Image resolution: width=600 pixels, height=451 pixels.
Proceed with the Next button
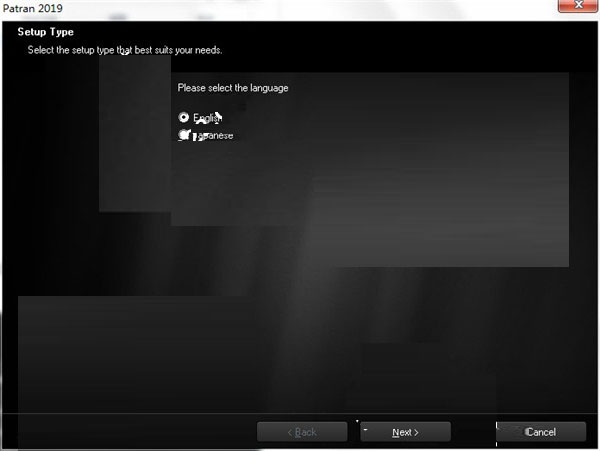click(405, 432)
